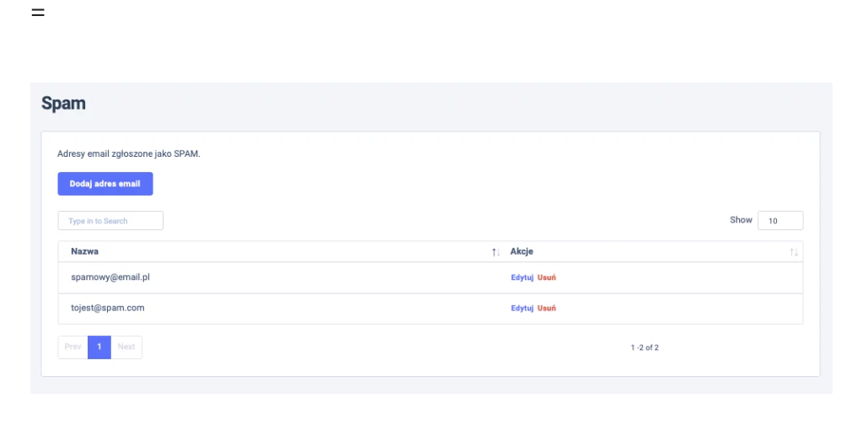Focus the Type in to Search field
The height and width of the screenshot is (425, 868).
pyautogui.click(x=110, y=221)
